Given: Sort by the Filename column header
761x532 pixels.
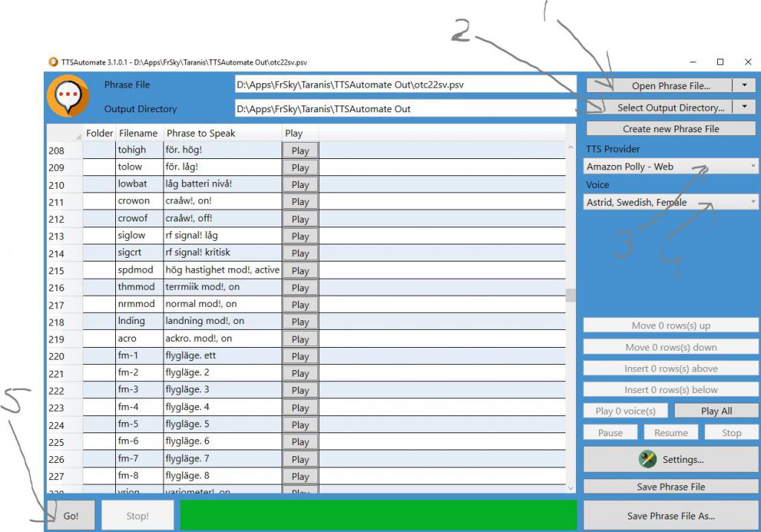Looking at the screenshot, I should (x=138, y=133).
